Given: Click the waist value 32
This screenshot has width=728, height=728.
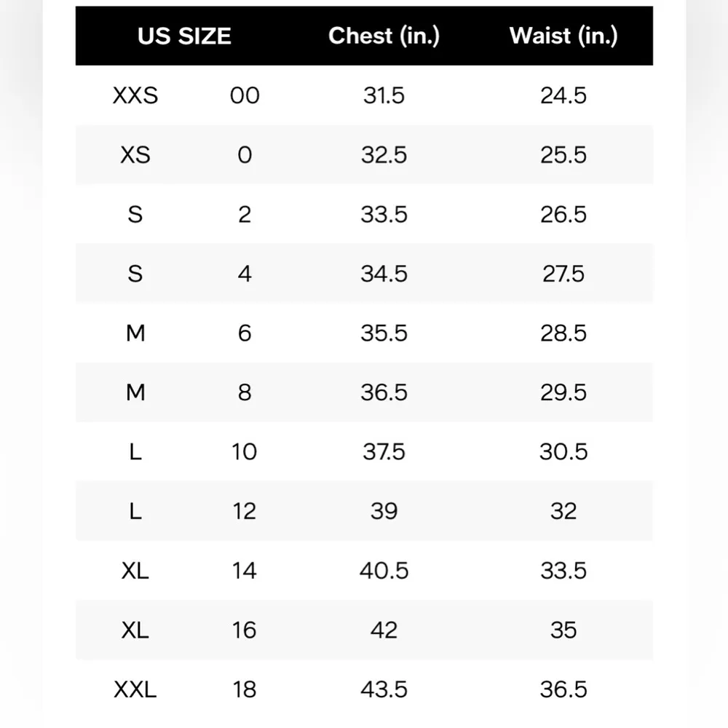Looking at the screenshot, I should point(563,511).
